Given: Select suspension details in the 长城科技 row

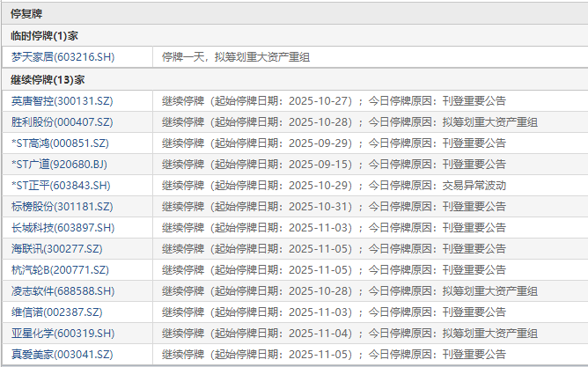Looking at the screenshot, I should coord(334,228).
